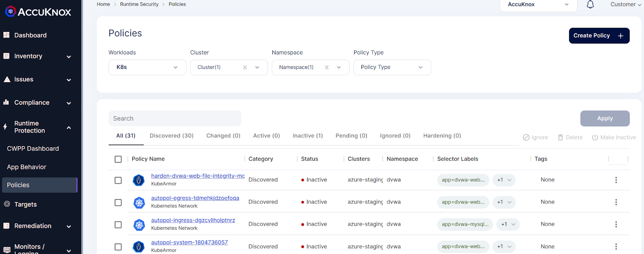Click the Remediation sidebar icon

[x=6, y=226]
